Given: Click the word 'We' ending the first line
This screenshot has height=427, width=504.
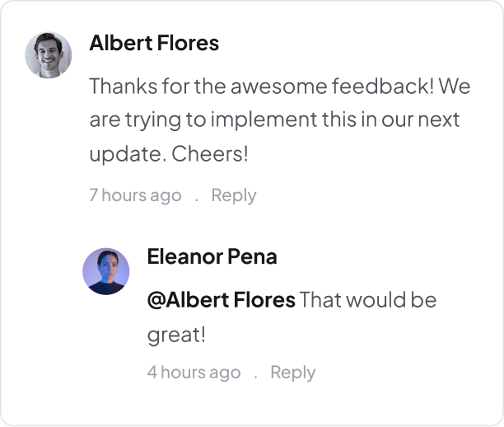Looking at the screenshot, I should 455,87.
